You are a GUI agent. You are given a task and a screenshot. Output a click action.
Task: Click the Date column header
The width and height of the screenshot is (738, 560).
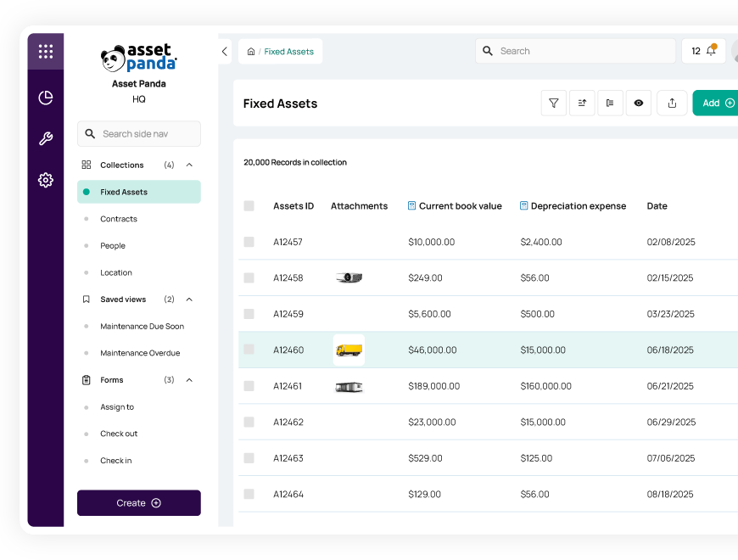657,205
